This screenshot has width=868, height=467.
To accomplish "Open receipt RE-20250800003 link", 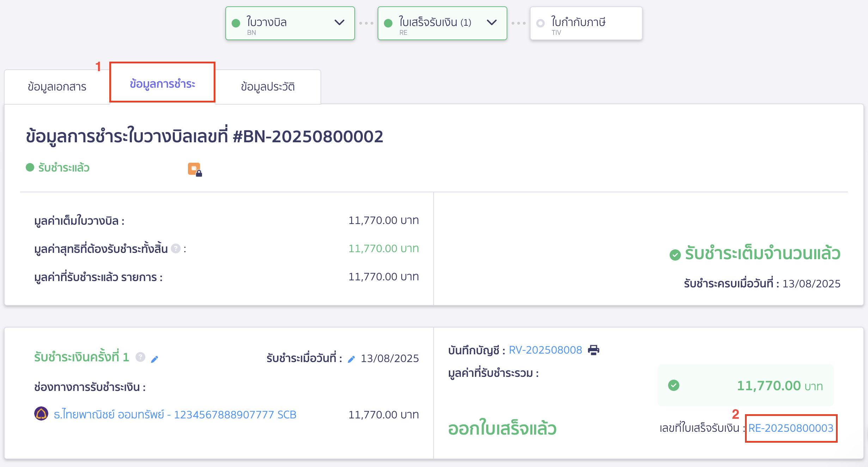I will click(x=791, y=428).
